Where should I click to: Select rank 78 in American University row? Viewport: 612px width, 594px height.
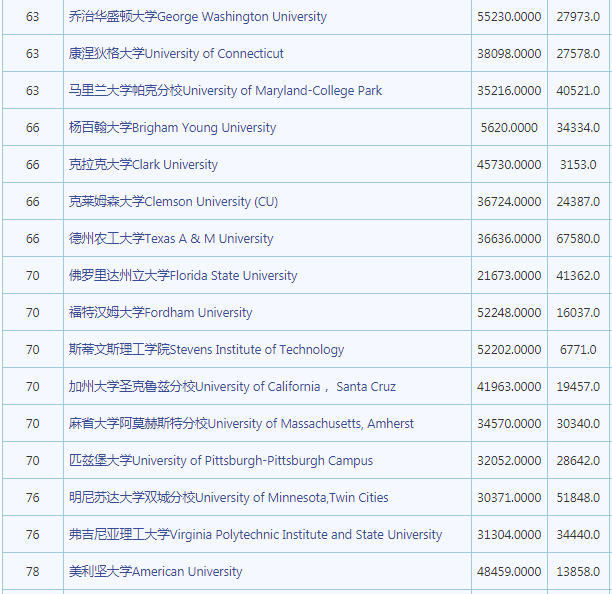(33, 572)
